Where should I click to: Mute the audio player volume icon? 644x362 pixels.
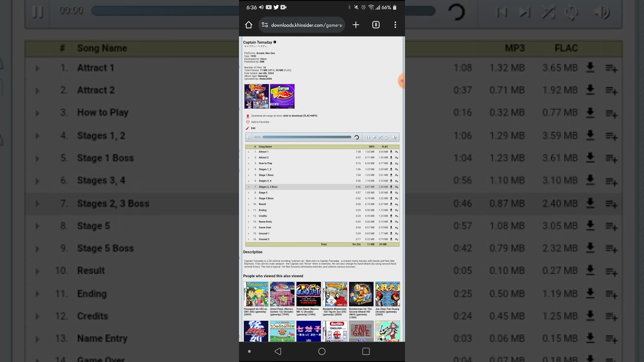pyautogui.click(x=394, y=137)
